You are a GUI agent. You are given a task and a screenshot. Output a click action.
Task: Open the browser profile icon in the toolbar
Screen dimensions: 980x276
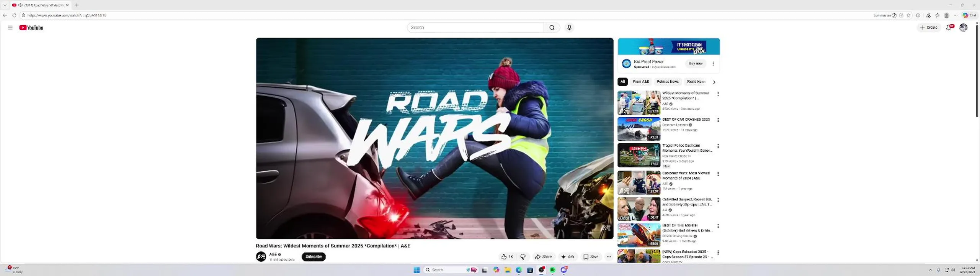(946, 15)
